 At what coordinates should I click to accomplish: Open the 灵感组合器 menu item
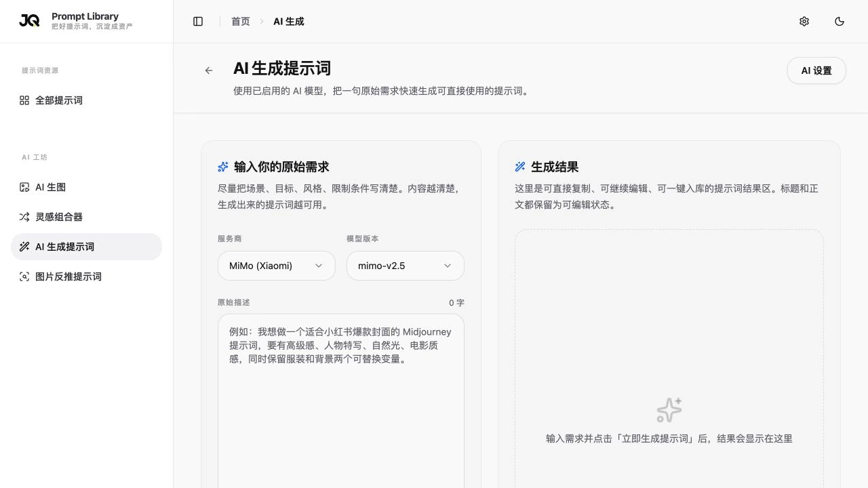86,217
